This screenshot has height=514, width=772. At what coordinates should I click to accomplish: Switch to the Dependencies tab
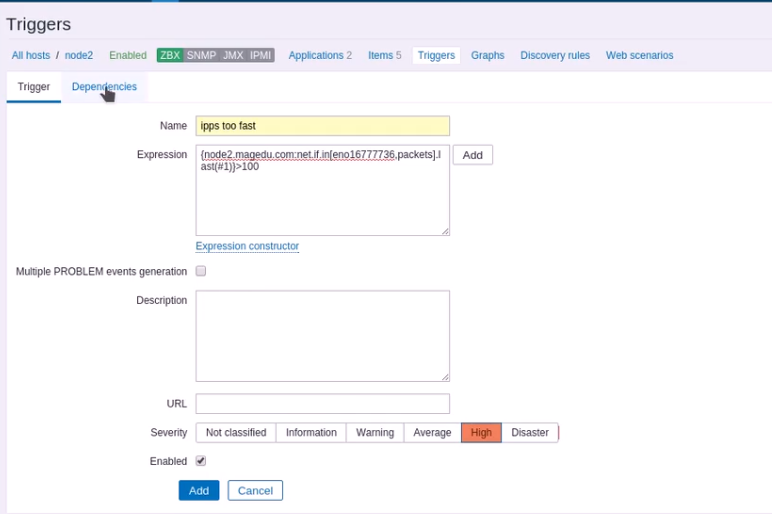(104, 87)
